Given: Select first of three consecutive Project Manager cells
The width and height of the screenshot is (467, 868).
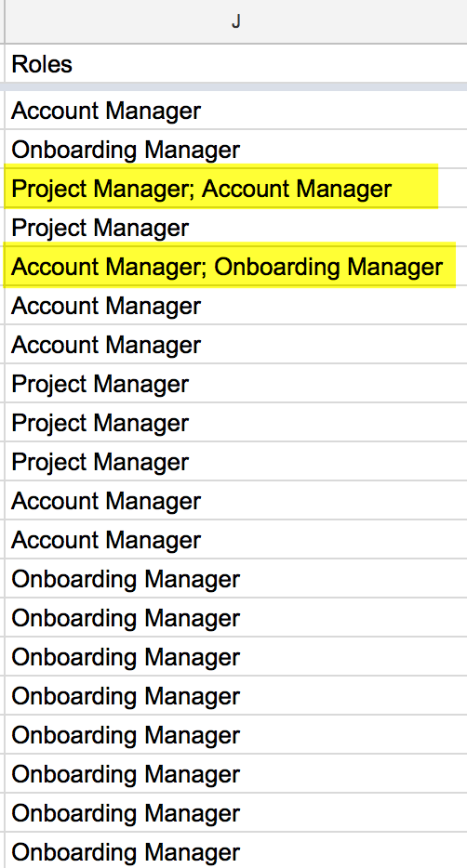Looking at the screenshot, I should click(236, 384).
